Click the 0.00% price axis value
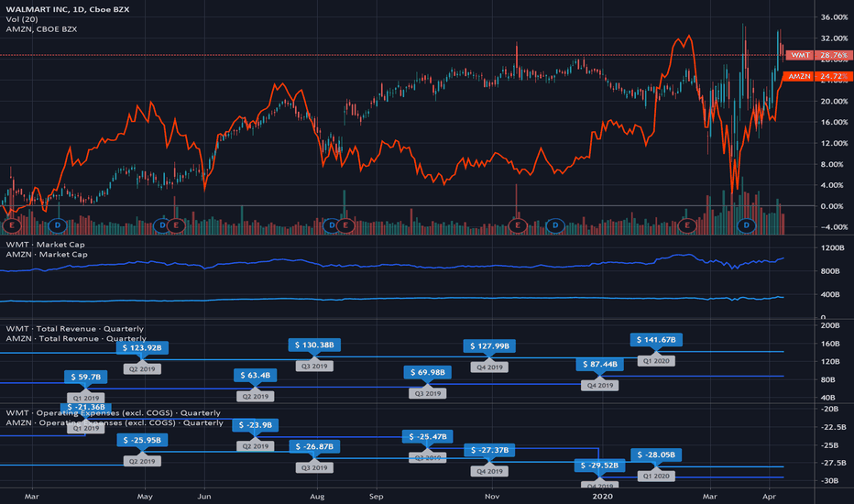The width and height of the screenshot is (854, 504). click(x=832, y=206)
